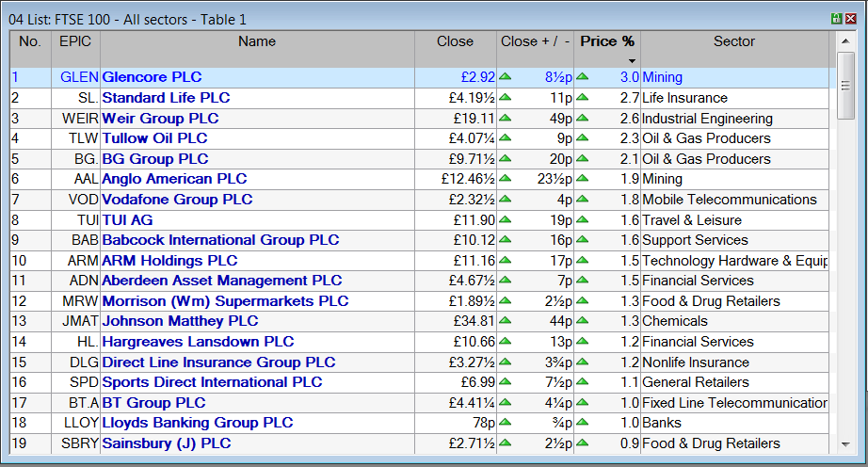Click the 3.0 price percent cell
The image size is (868, 467).
point(607,77)
